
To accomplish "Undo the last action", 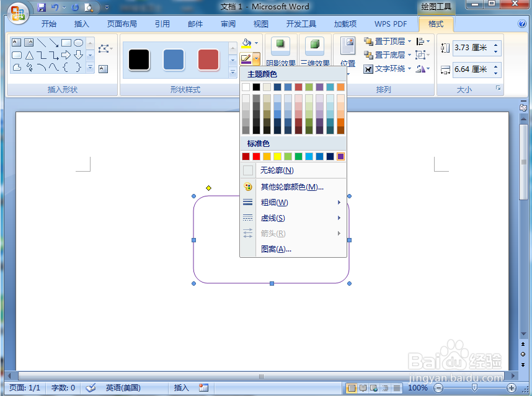I will (x=55, y=7).
